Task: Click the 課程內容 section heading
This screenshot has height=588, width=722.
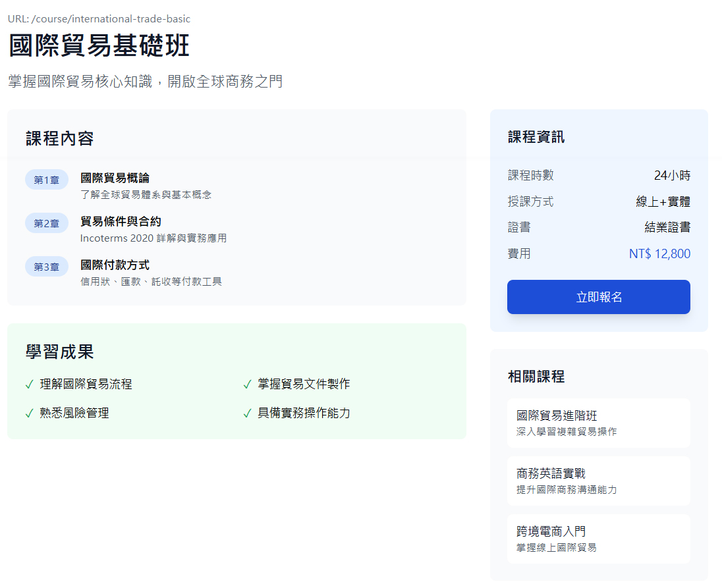Action: (x=60, y=139)
